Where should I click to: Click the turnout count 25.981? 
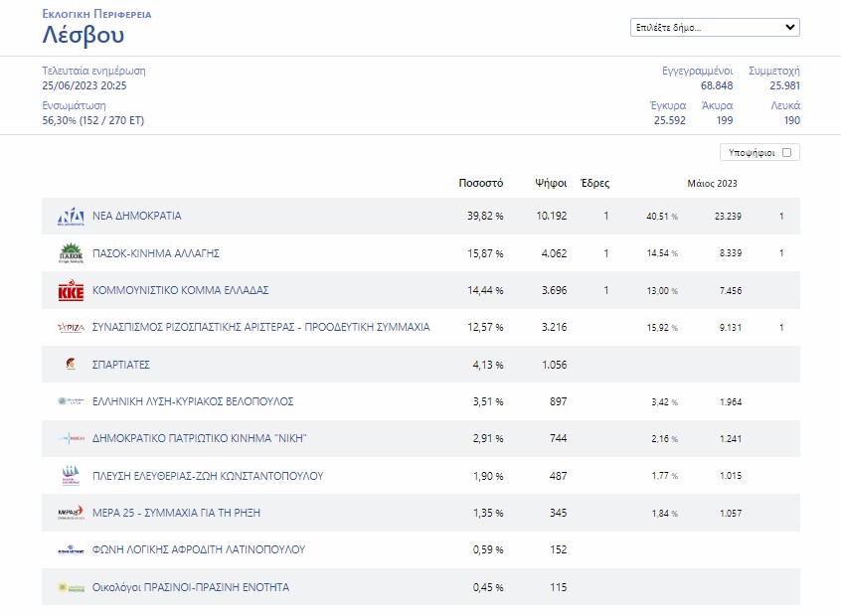coord(784,85)
